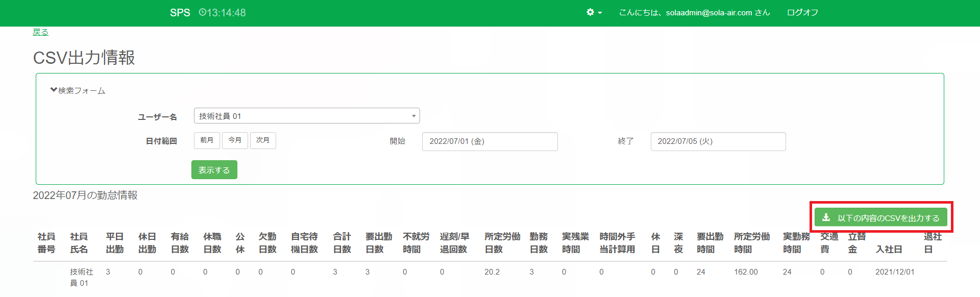Click the solaadmin greeting text
The image size is (980, 297).
[x=694, y=12]
